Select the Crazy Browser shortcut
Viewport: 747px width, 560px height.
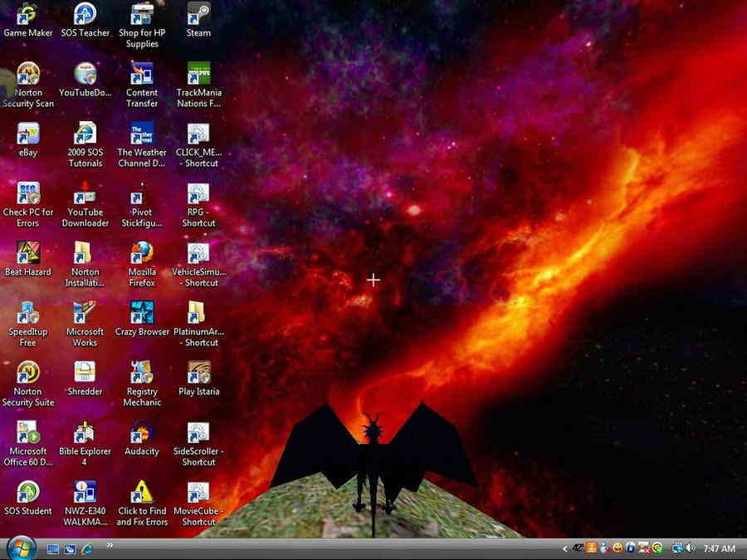point(142,319)
